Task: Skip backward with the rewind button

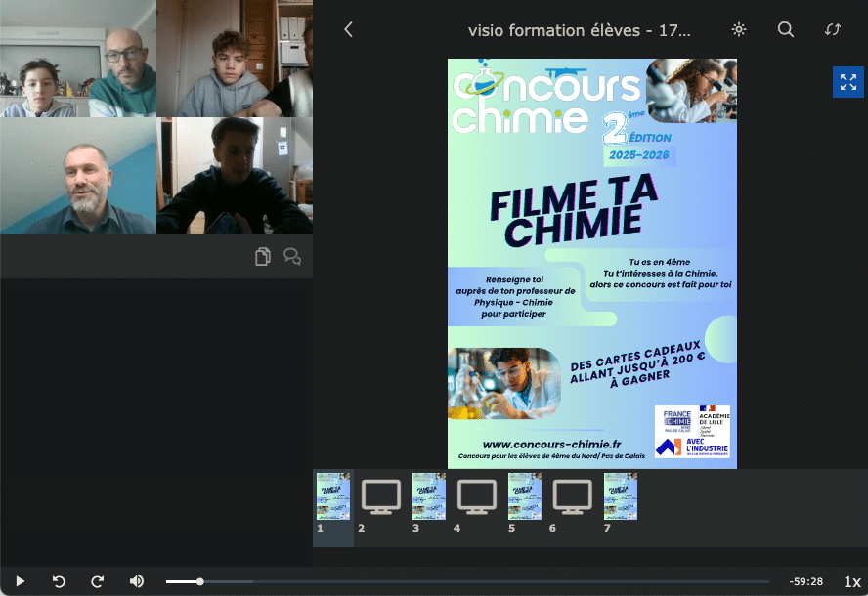Action: tap(59, 581)
